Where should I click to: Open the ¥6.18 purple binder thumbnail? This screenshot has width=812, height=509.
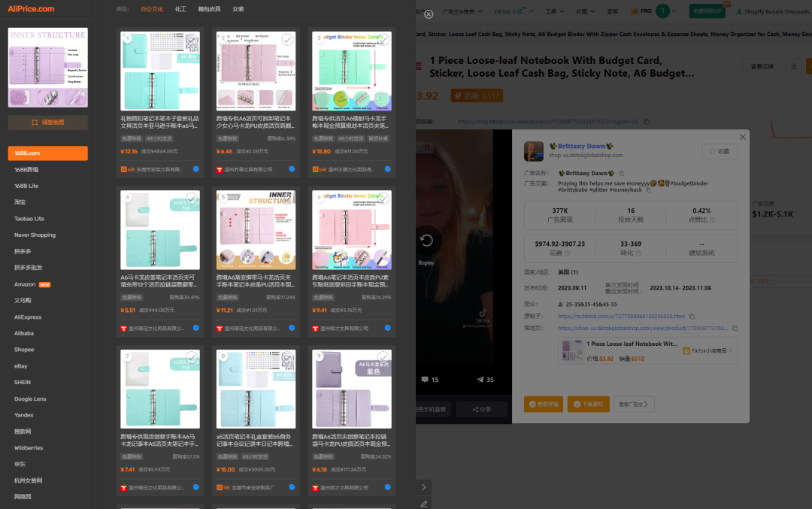point(352,389)
